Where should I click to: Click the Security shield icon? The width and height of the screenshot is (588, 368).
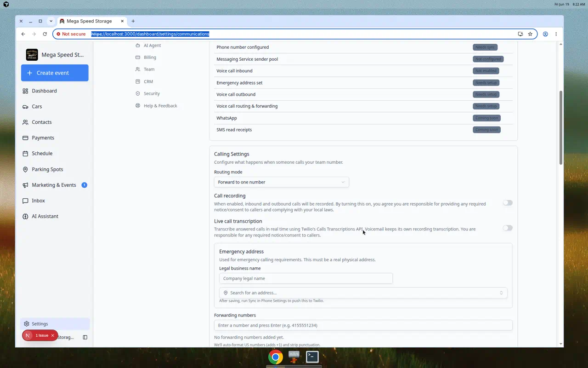click(138, 93)
